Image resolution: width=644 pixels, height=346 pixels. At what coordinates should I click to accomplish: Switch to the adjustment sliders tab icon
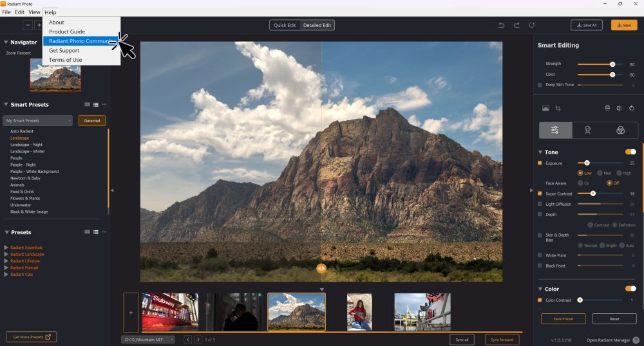tap(555, 131)
